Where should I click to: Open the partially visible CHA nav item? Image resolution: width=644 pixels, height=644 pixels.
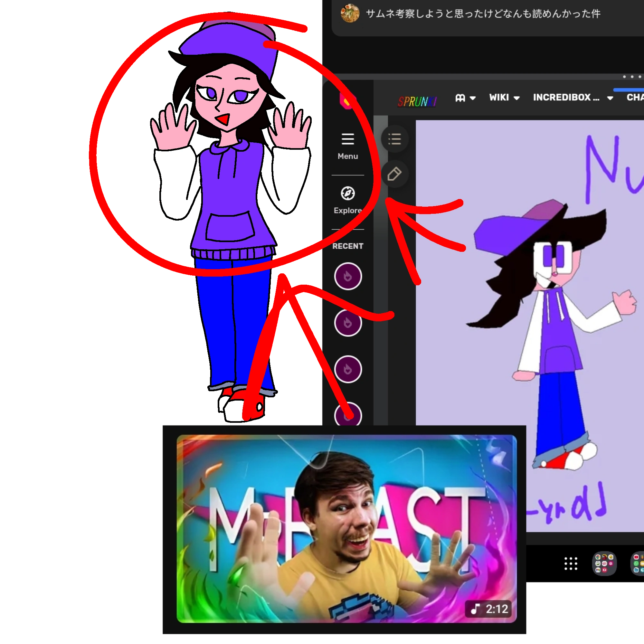(x=635, y=97)
